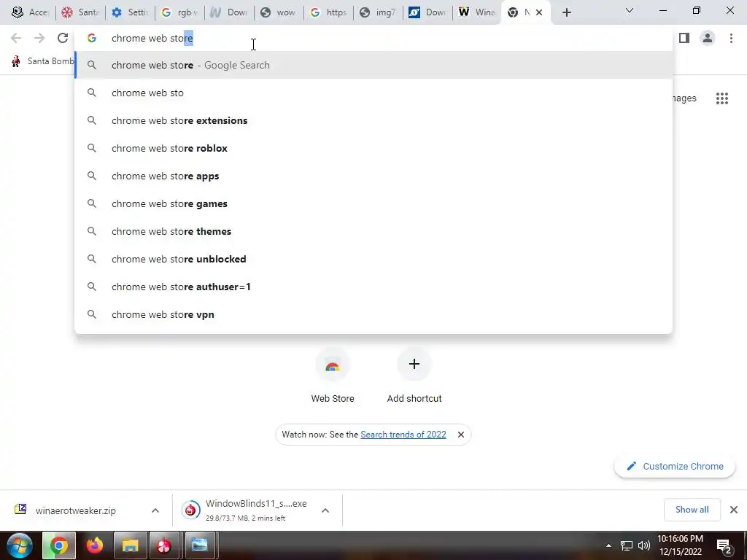Viewport: 747px width, 560px height.
Task: Choose 'chrome web store authuser=1' suggestion
Action: tap(373, 286)
